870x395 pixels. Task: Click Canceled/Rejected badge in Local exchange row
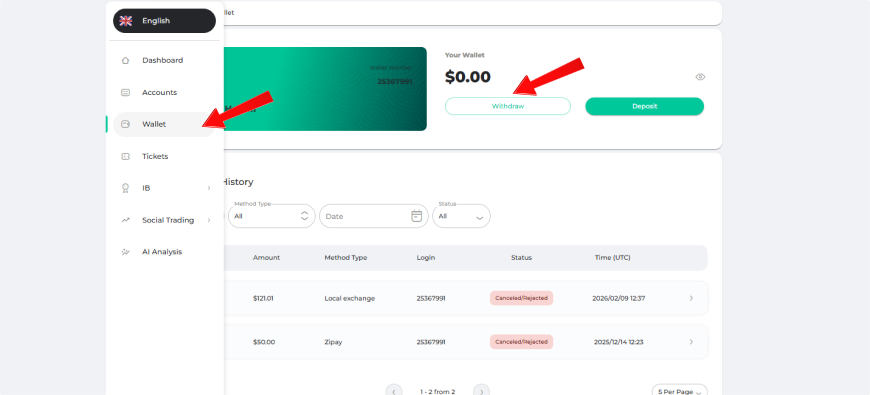(522, 298)
